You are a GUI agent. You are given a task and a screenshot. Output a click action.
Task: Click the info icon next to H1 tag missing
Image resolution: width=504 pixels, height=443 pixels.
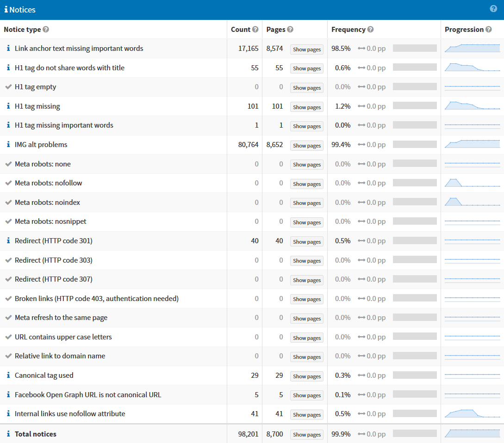point(8,106)
